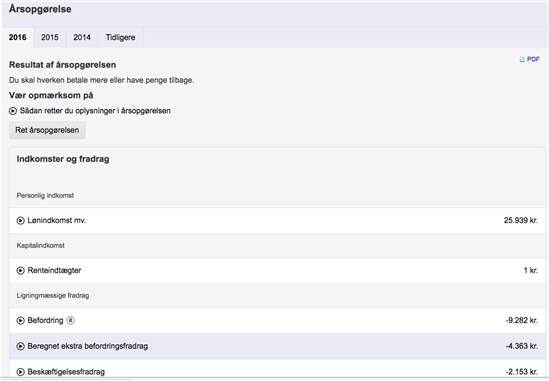549x381 pixels.
Task: Click the Beskæftigelsesfradrag label
Action: click(66, 372)
